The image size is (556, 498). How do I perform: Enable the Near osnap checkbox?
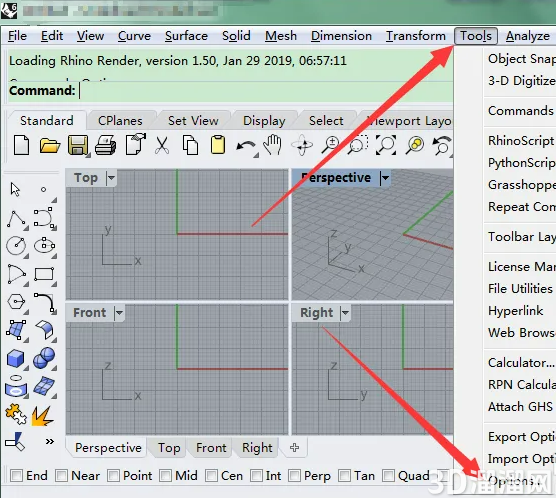(x=61, y=476)
